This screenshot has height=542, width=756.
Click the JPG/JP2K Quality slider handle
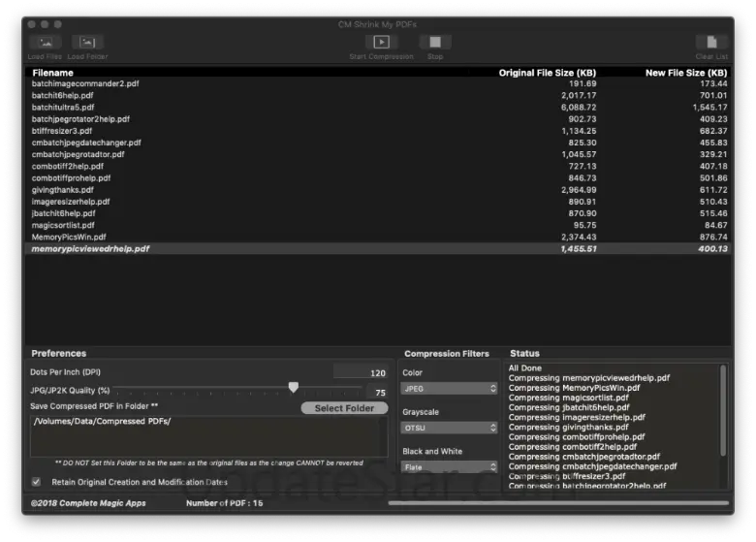point(293,387)
